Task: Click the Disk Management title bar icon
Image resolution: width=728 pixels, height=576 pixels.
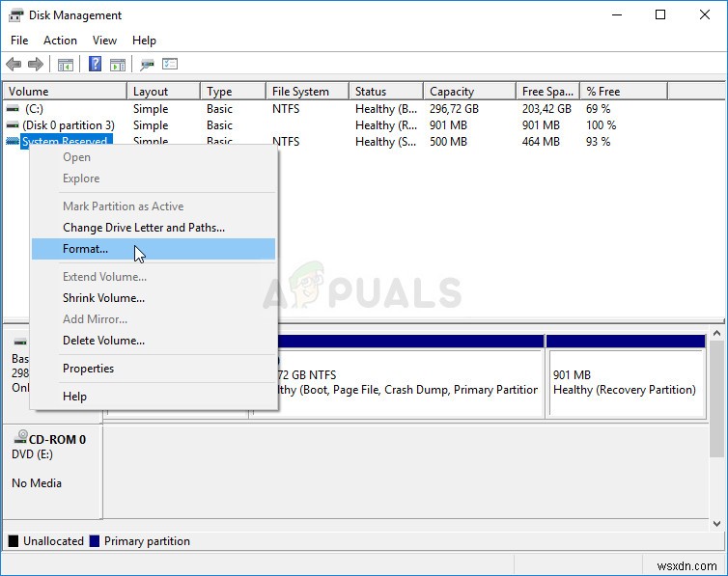Action: coord(15,15)
